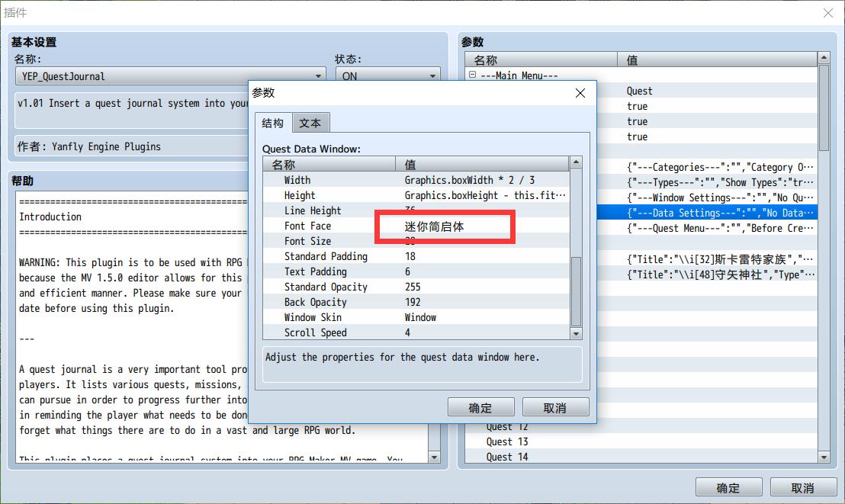Click the main parameter list scrollbar thumb

point(824,108)
